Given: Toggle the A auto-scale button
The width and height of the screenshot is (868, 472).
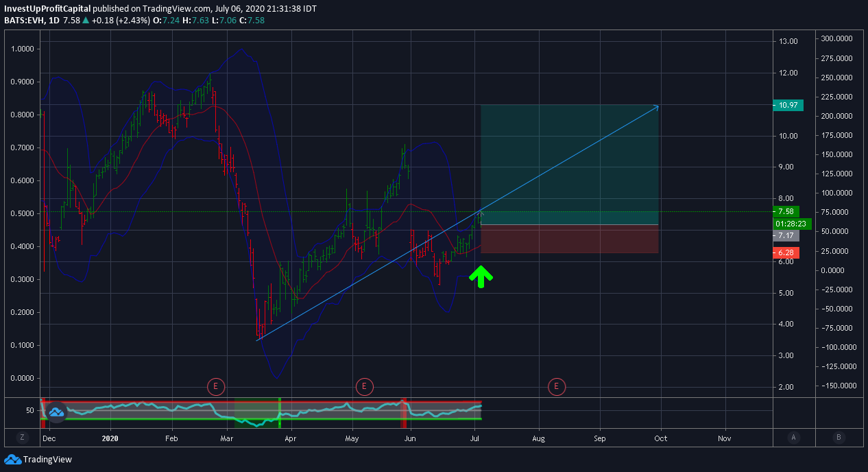Looking at the screenshot, I should tap(793, 438).
